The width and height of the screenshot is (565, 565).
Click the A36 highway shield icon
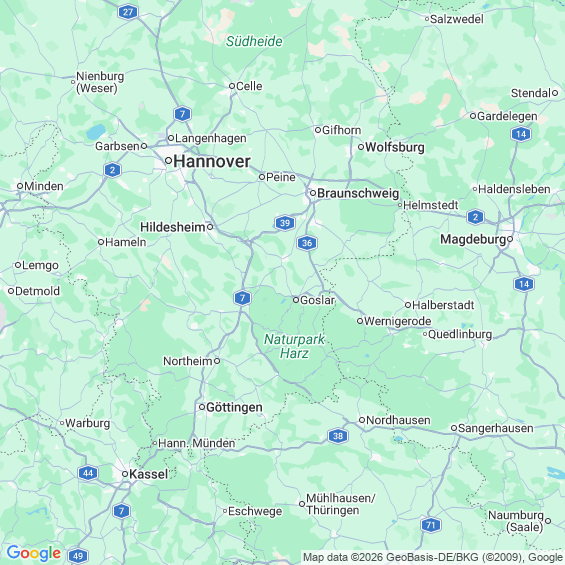coord(307,243)
